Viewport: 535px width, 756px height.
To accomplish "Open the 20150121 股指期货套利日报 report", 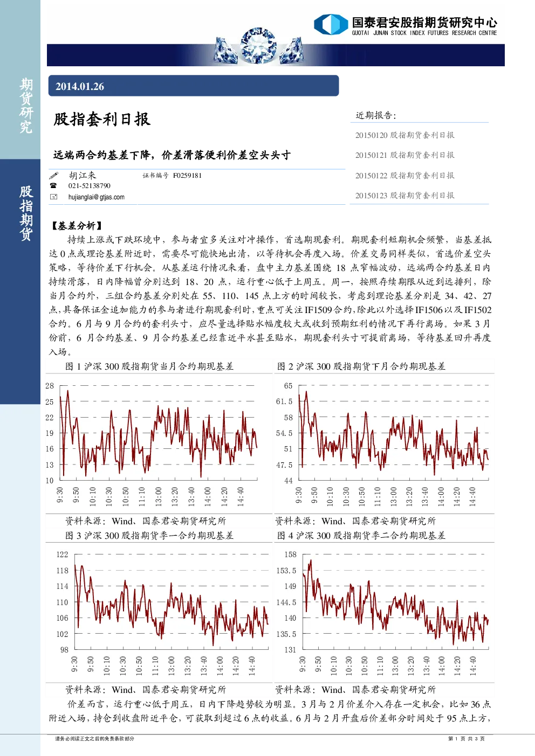I will tap(404, 155).
